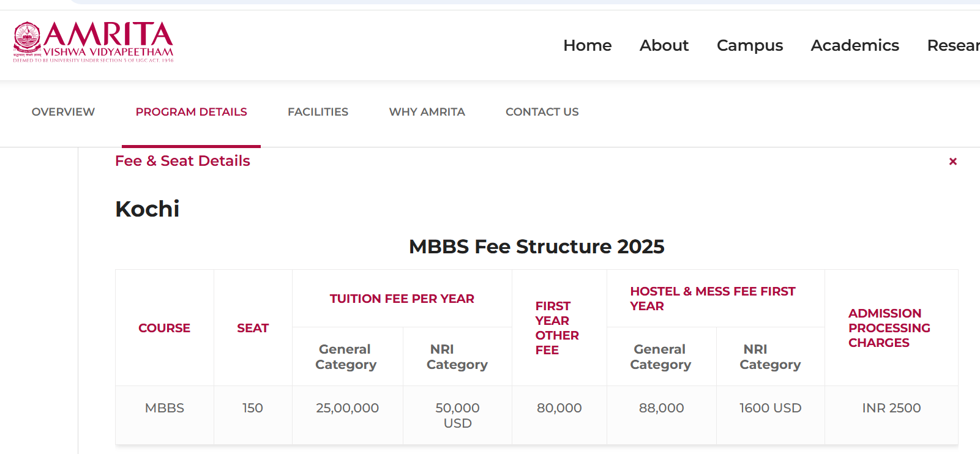The width and height of the screenshot is (980, 454).
Task: Click the Amrita Vishwa Vidyapeetham logo
Action: tap(94, 42)
